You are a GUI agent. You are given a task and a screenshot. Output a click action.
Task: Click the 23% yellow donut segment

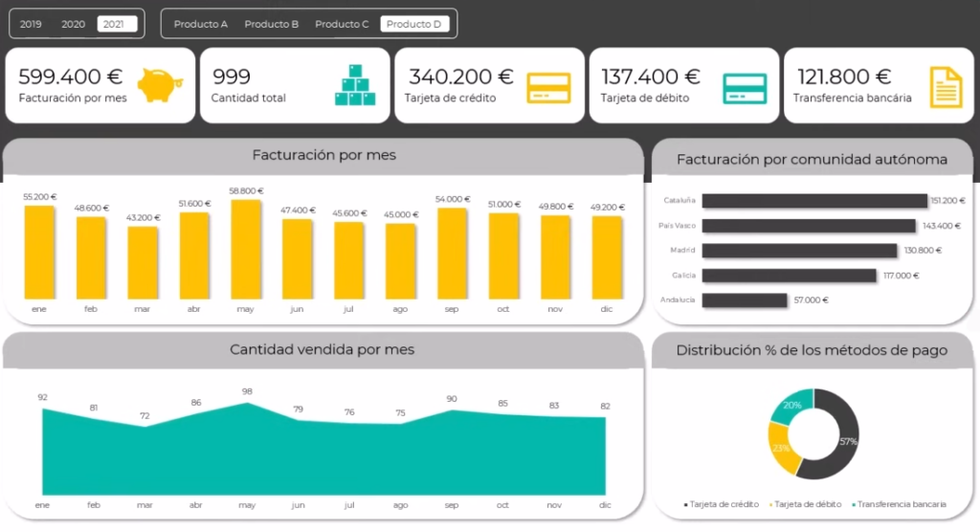(783, 450)
